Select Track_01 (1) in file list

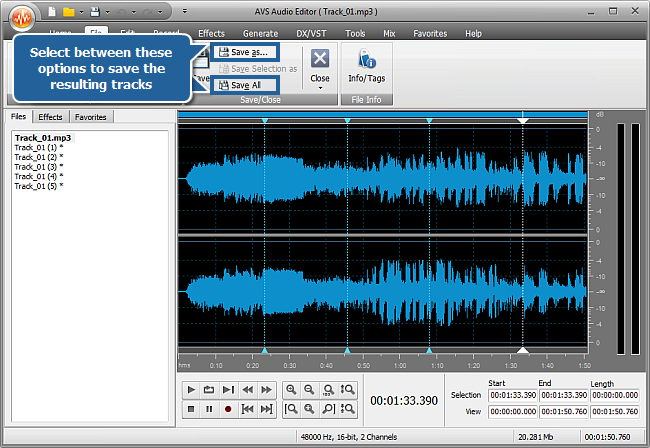39,148
